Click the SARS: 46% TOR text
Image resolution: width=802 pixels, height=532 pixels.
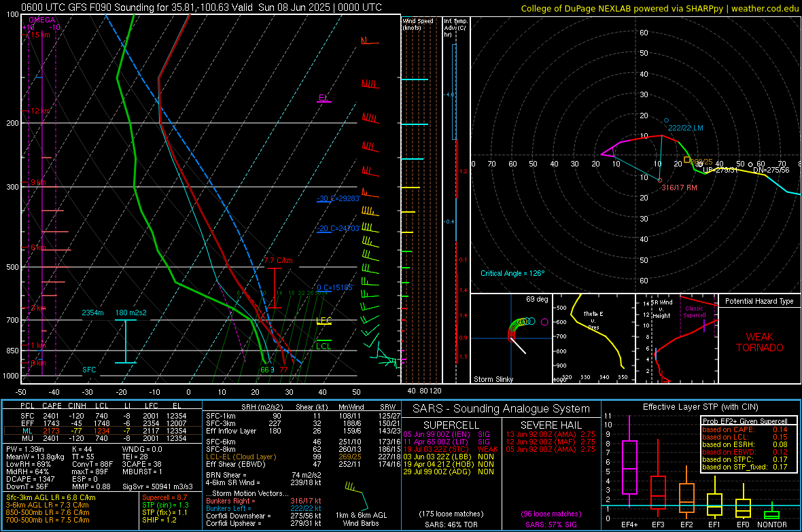tap(451, 525)
